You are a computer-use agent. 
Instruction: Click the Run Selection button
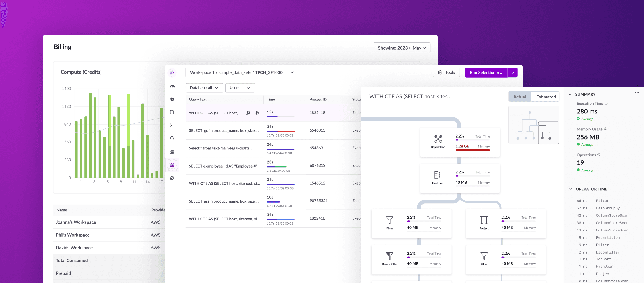(x=486, y=72)
